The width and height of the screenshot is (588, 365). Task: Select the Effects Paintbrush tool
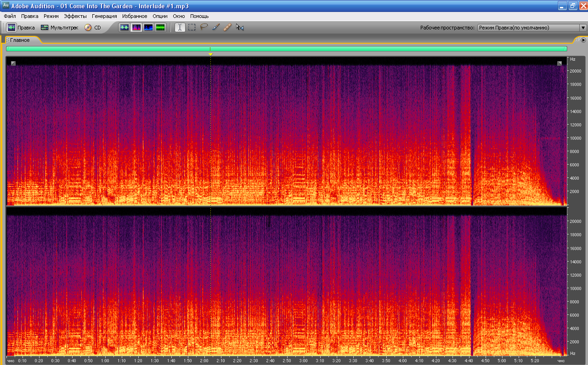point(216,28)
